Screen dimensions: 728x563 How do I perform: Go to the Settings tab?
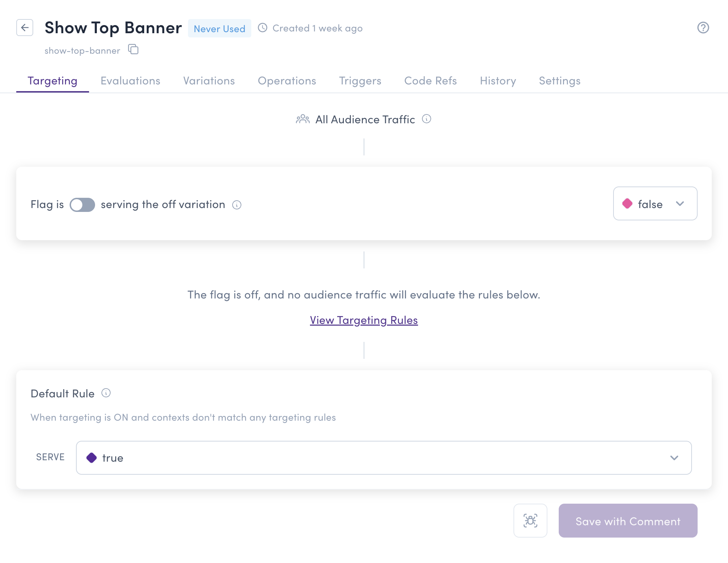tap(559, 81)
